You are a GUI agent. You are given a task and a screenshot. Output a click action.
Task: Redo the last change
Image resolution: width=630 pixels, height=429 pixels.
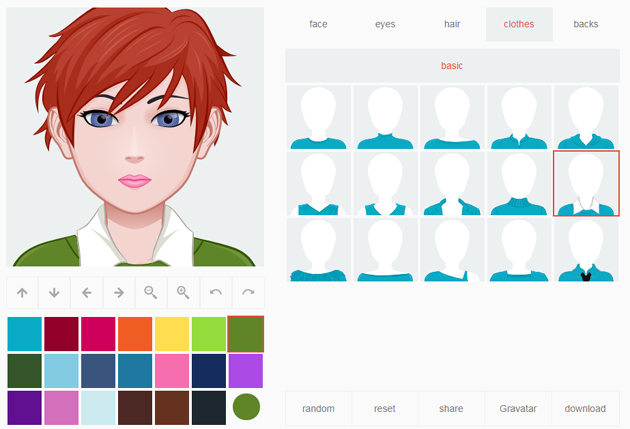(x=248, y=292)
